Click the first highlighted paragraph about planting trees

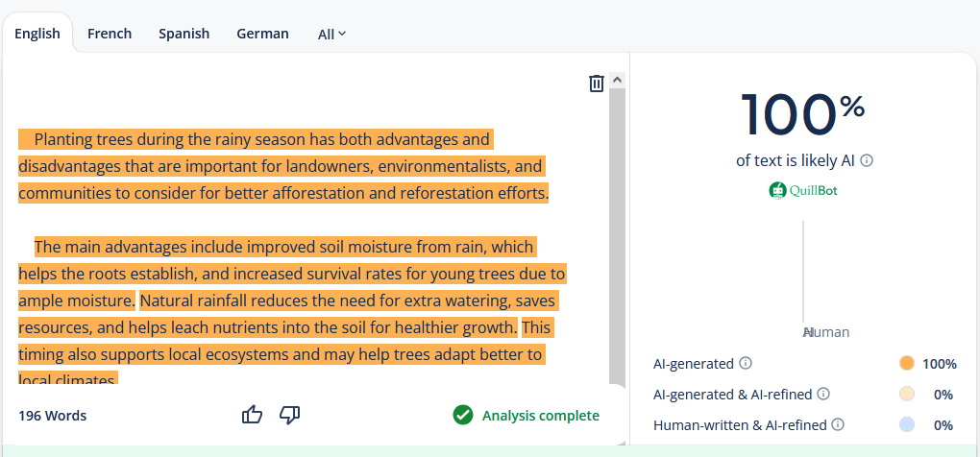pyautogui.click(x=283, y=166)
